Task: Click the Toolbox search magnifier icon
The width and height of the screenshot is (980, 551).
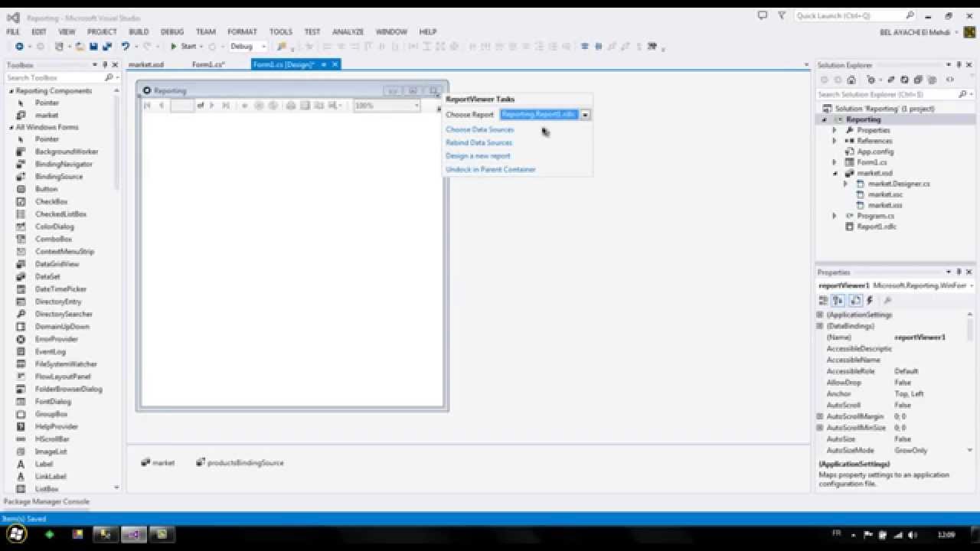Action: tap(109, 77)
